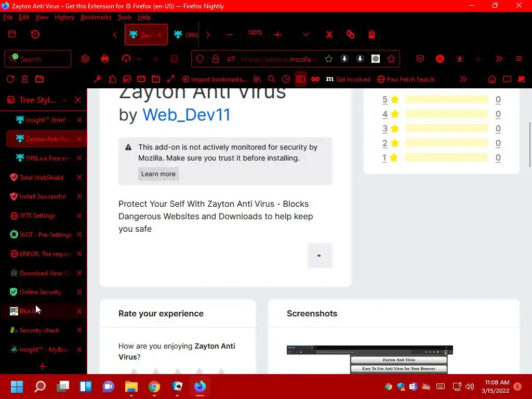Click the Search input field
The width and height of the screenshot is (532, 399).
(37, 59)
